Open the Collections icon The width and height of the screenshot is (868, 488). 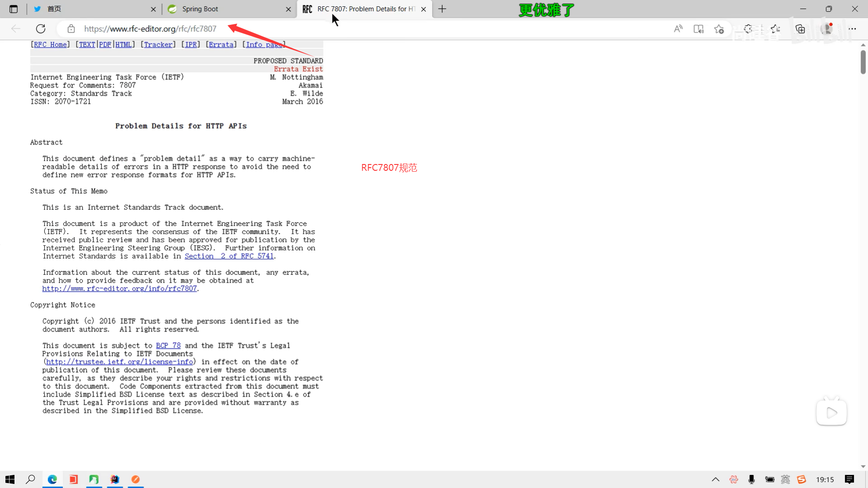coord(800,29)
